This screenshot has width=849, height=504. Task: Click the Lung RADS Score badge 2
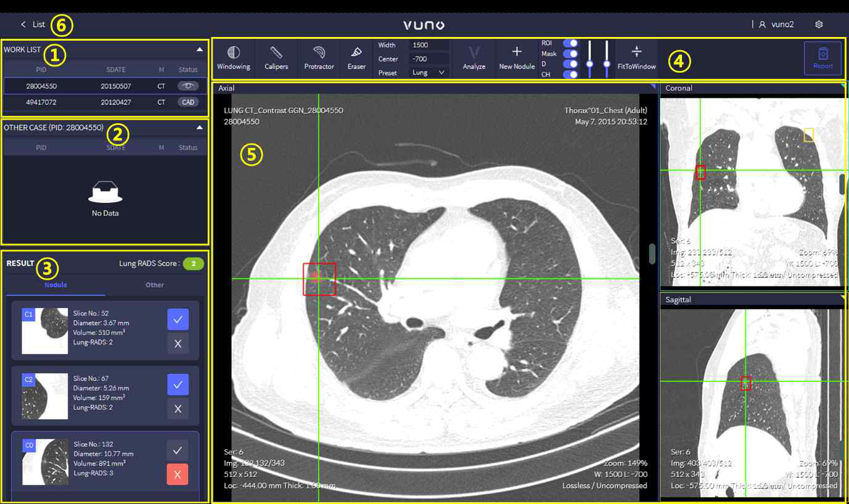click(x=193, y=264)
